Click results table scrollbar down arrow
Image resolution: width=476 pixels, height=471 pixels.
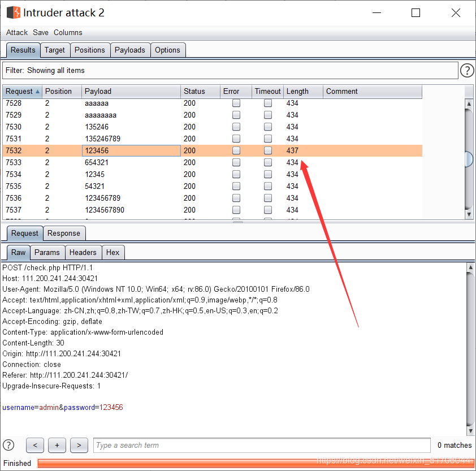469,214
